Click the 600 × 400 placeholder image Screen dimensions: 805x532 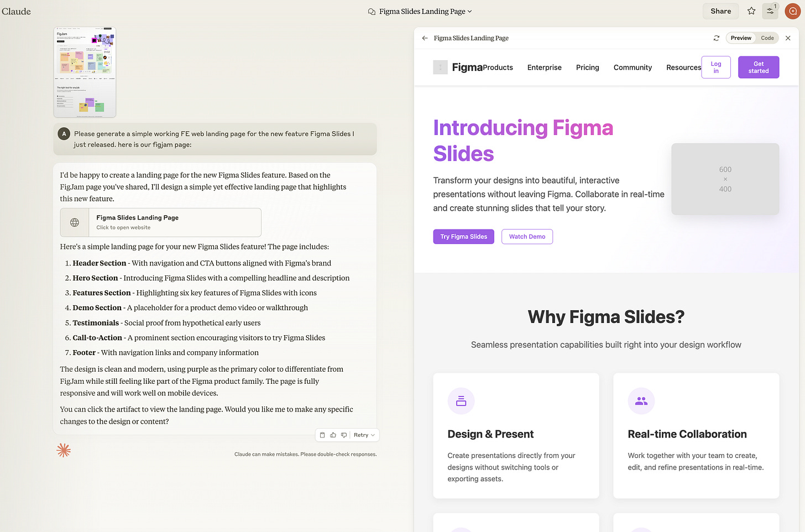click(x=725, y=179)
